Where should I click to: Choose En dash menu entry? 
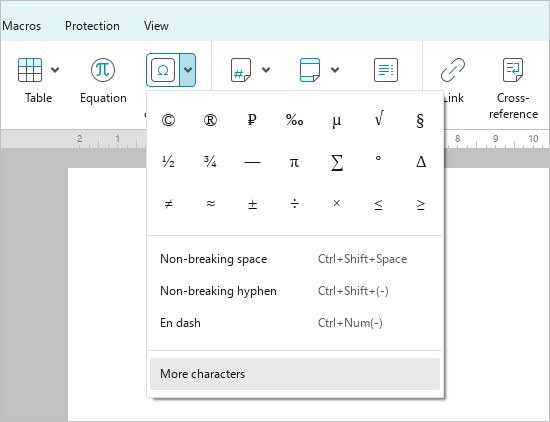295,323
